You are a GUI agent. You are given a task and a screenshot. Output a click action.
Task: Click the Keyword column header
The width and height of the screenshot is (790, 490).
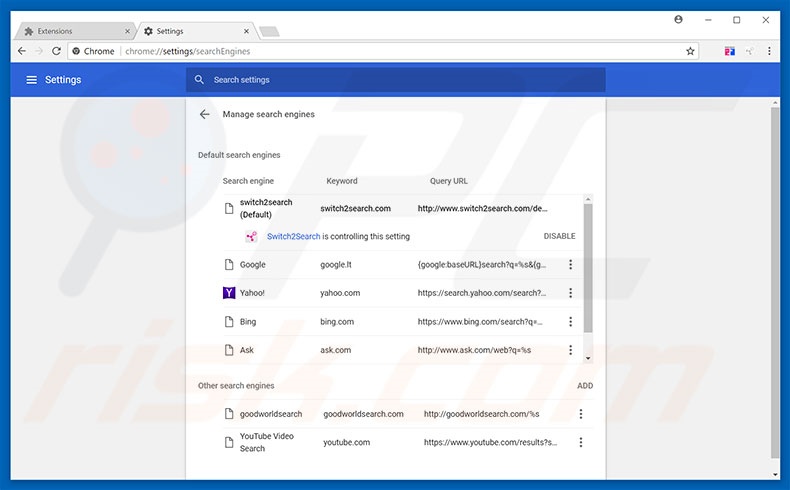click(x=342, y=181)
